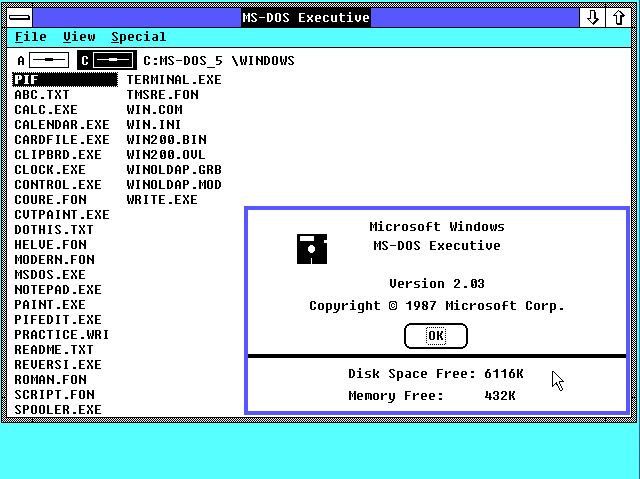The height and width of the screenshot is (479, 640).
Task: Select CLOCK.EXE file
Action: pos(50,170)
